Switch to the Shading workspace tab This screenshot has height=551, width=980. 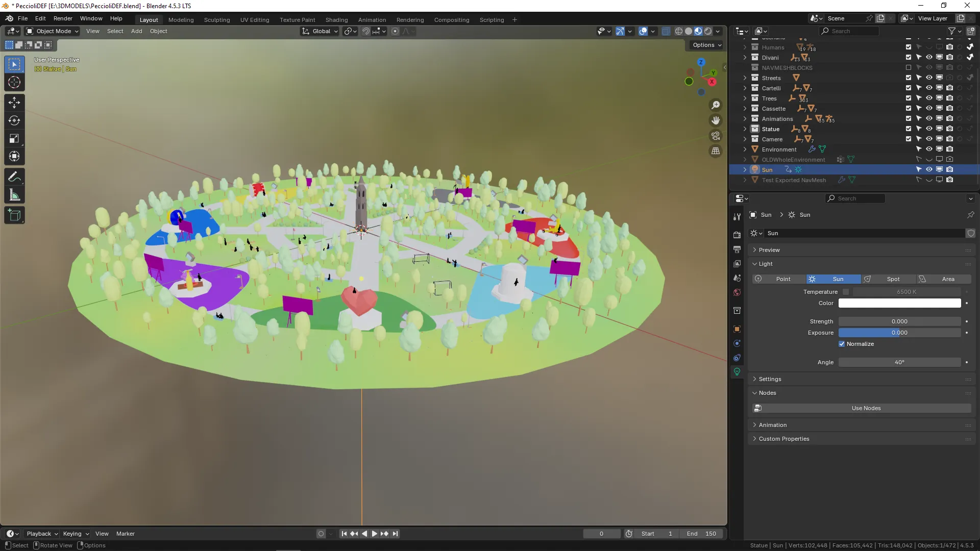coord(336,19)
